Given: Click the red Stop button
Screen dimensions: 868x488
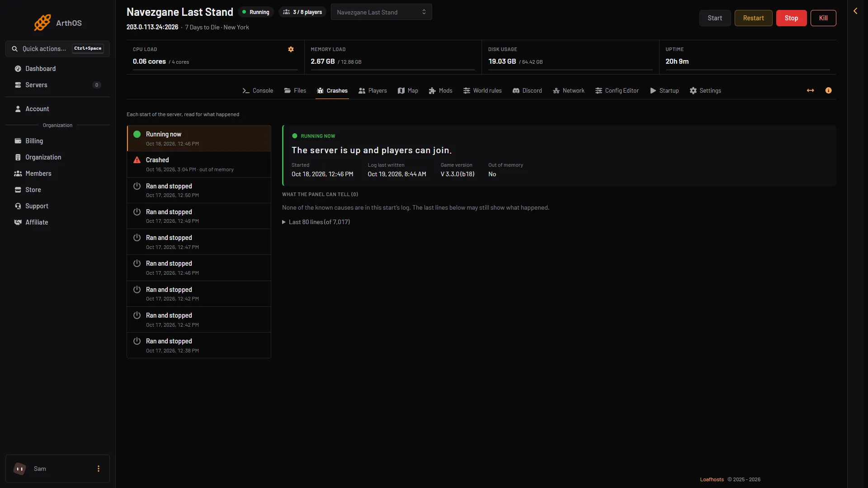Looking at the screenshot, I should click(791, 18).
